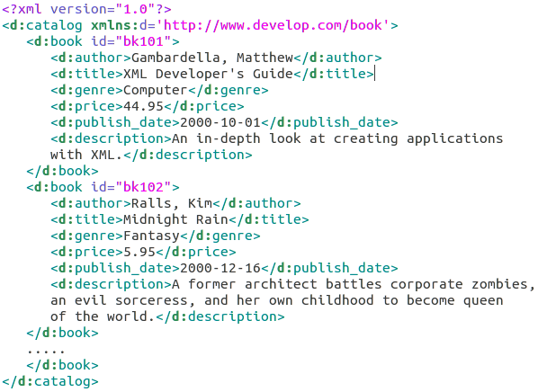Image resolution: width=556 pixels, height=392 pixels.
Task: Click the closing d:catalog tag
Action: pos(50,381)
